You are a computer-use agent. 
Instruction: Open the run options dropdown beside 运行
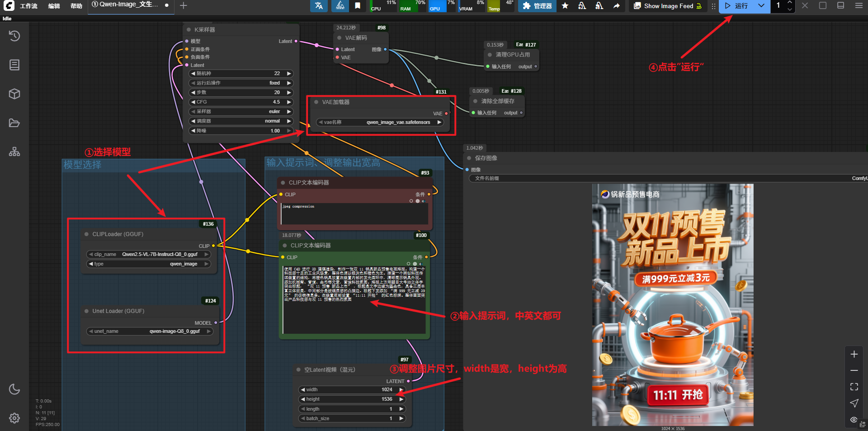point(761,6)
